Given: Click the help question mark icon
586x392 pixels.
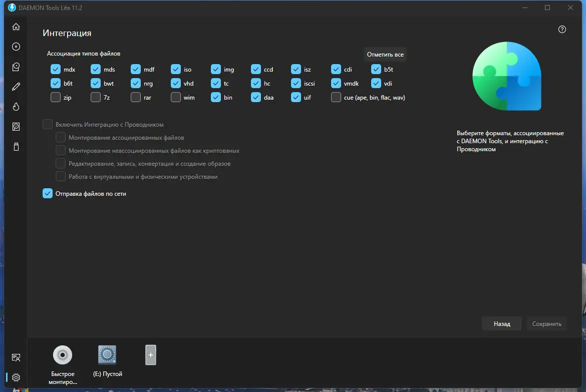Looking at the screenshot, I should pyautogui.click(x=561, y=30).
